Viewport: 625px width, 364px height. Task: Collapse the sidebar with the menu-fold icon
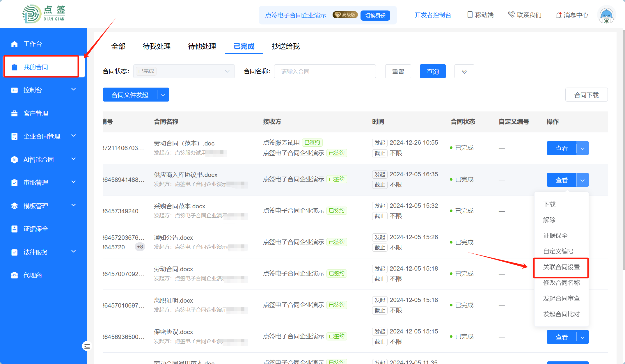click(87, 346)
